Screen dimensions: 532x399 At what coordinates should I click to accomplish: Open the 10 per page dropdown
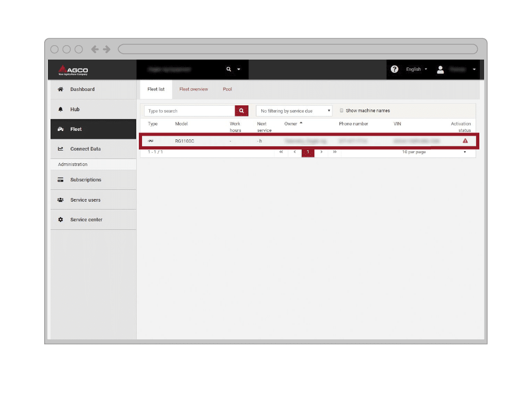pos(434,152)
